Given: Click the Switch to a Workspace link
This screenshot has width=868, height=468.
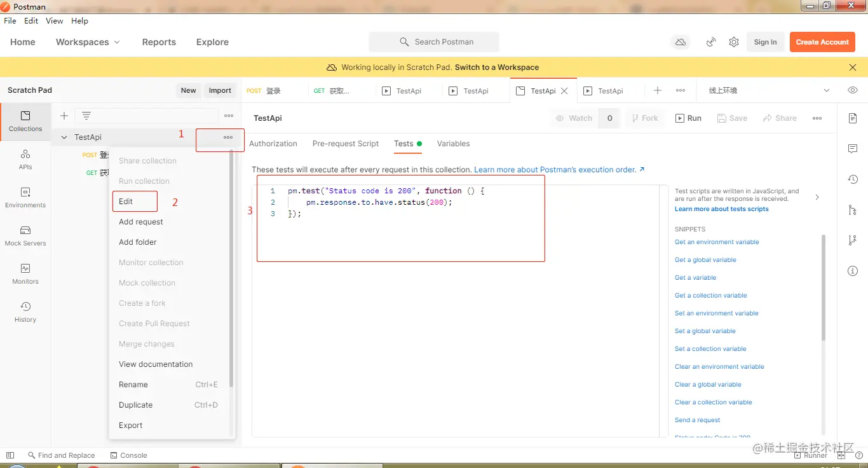Looking at the screenshot, I should click(x=497, y=67).
